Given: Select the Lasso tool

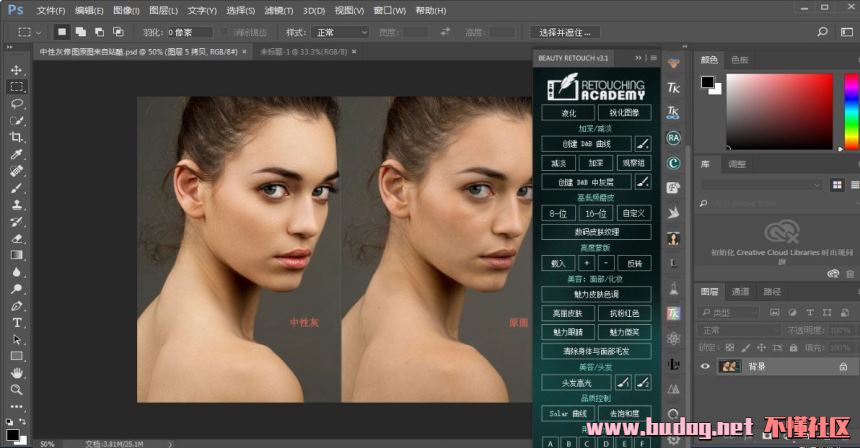Looking at the screenshot, I should click(17, 103).
